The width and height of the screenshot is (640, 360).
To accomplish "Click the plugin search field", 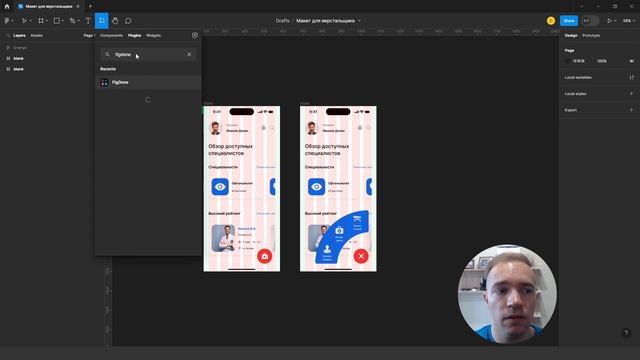I will point(148,54).
